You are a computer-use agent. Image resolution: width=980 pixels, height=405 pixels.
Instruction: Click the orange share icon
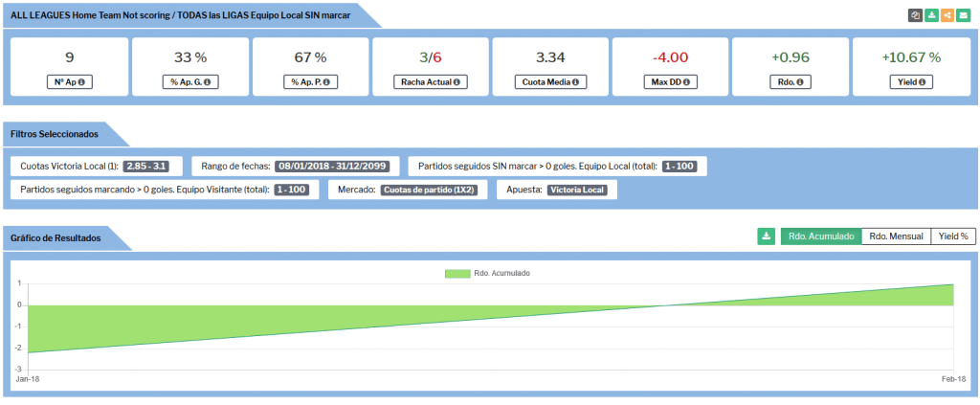click(x=947, y=15)
